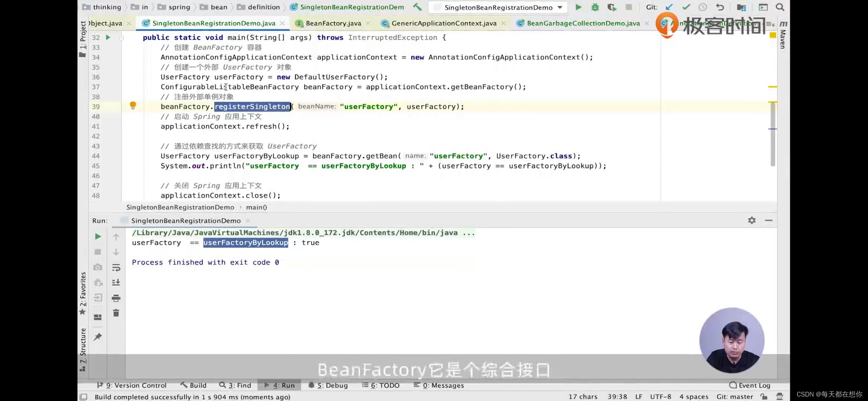
Task: Open Git history with the clock icon
Action: click(x=703, y=7)
